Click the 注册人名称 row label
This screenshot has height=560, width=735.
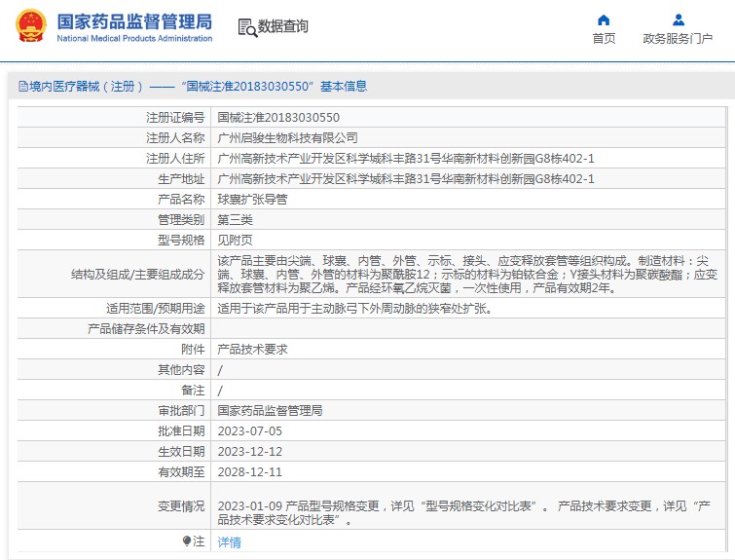[175, 138]
